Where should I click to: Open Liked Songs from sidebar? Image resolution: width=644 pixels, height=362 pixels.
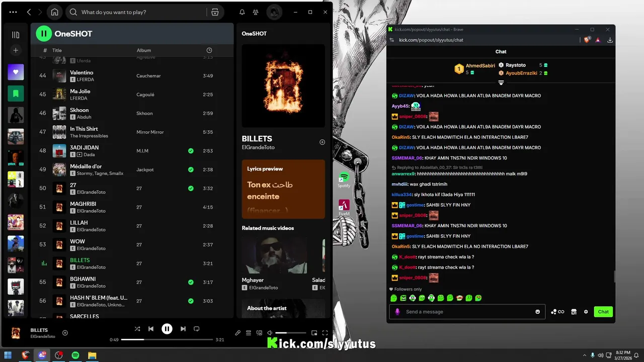click(16, 72)
